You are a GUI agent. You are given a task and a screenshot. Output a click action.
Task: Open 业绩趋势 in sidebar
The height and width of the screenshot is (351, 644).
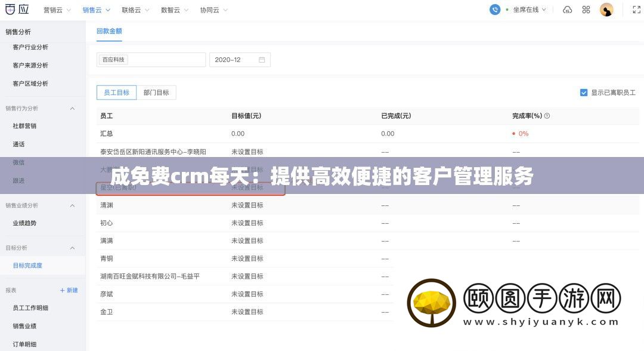click(24, 223)
